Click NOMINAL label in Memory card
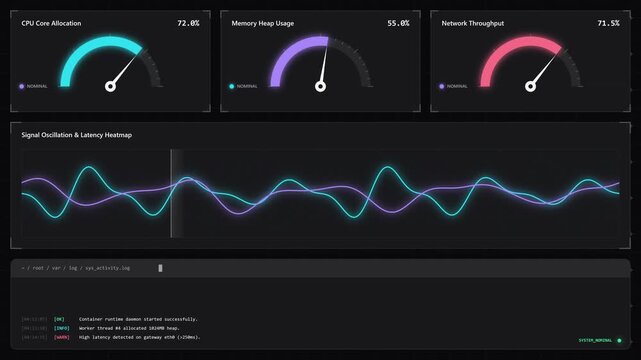 click(x=247, y=86)
